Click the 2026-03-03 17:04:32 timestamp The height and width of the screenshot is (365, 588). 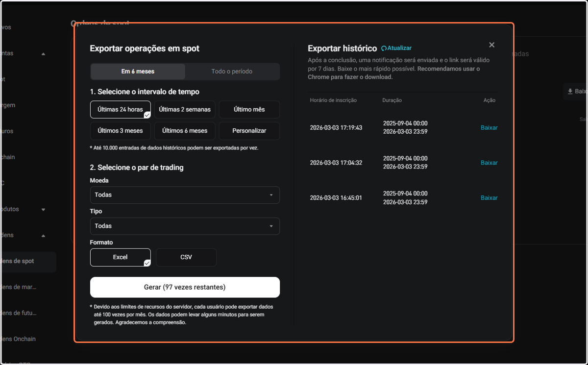pos(336,163)
